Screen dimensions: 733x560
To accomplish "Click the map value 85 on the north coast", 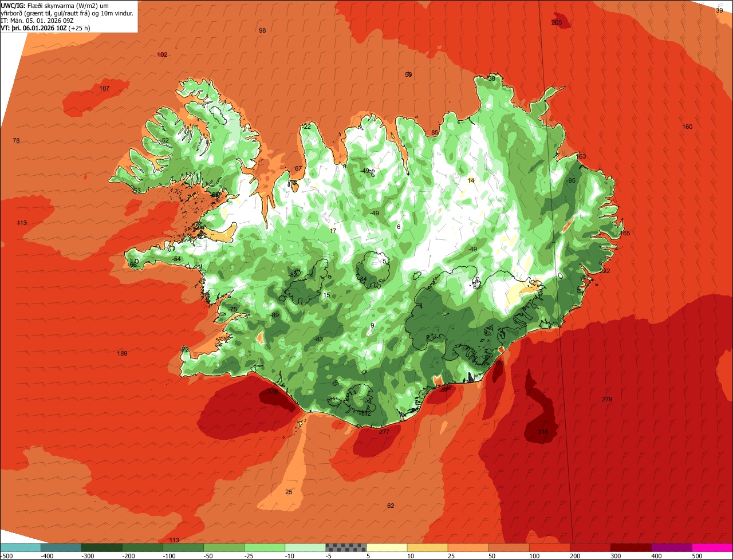I will point(435,133).
